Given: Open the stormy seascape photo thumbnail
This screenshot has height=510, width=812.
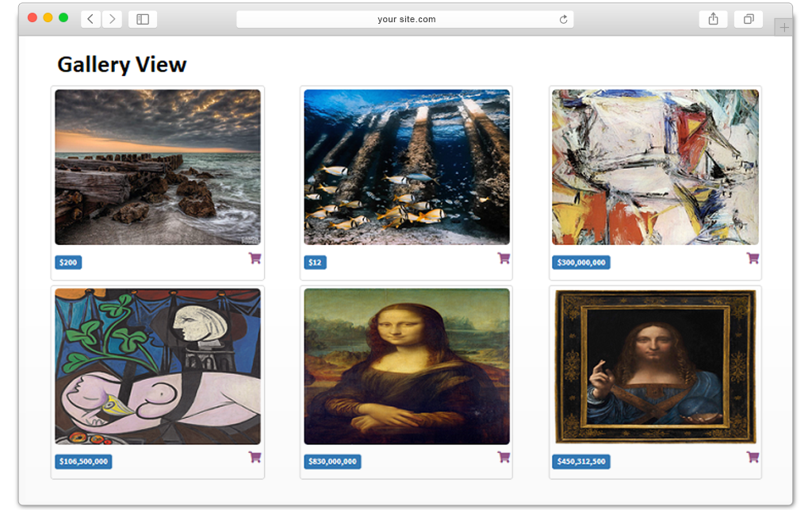Looking at the screenshot, I should click(x=158, y=167).
